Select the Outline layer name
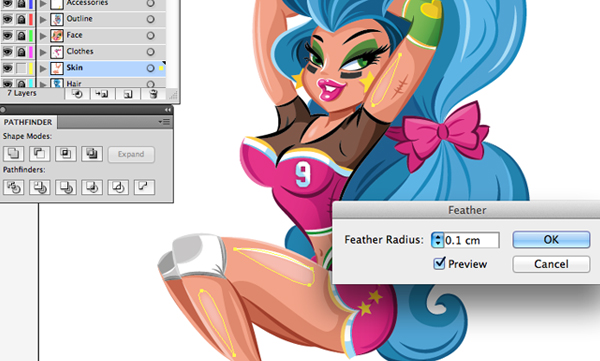Screen dimensions: 600x361 (x=80, y=18)
